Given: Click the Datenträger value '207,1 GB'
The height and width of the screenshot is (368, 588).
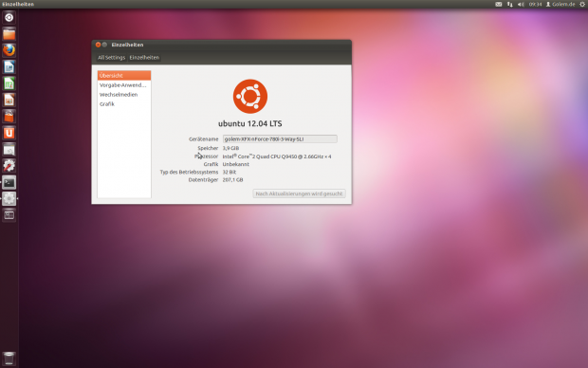Looking at the screenshot, I should coord(232,180).
